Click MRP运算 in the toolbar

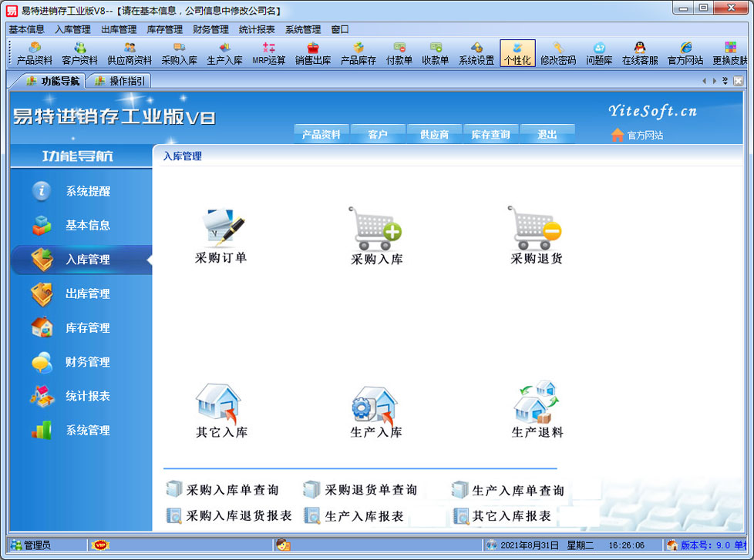tap(268, 53)
